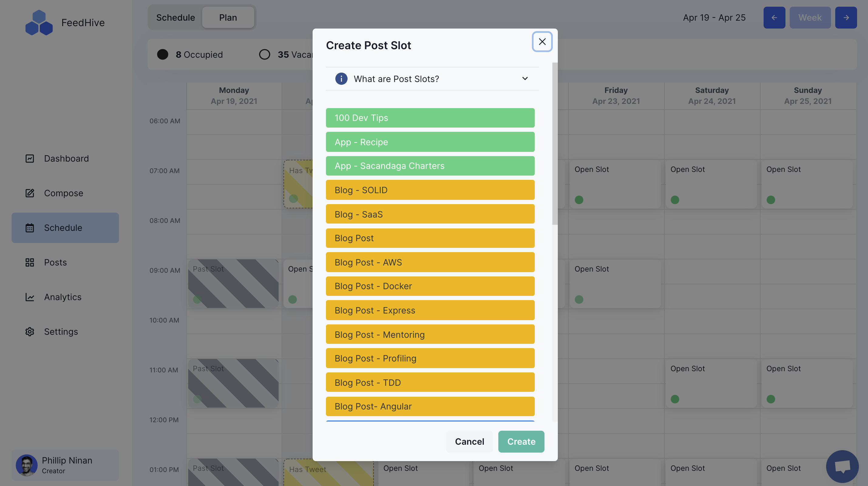The width and height of the screenshot is (868, 486).
Task: Click the Compose pencil icon in sidebar
Action: [x=30, y=193]
